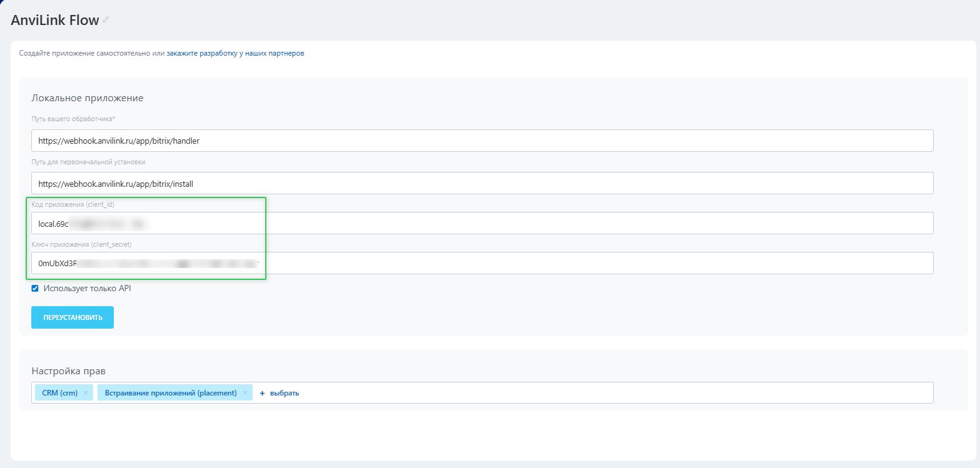Click the 'Использует только API' label text
This screenshot has width=980, height=468.
tap(88, 289)
